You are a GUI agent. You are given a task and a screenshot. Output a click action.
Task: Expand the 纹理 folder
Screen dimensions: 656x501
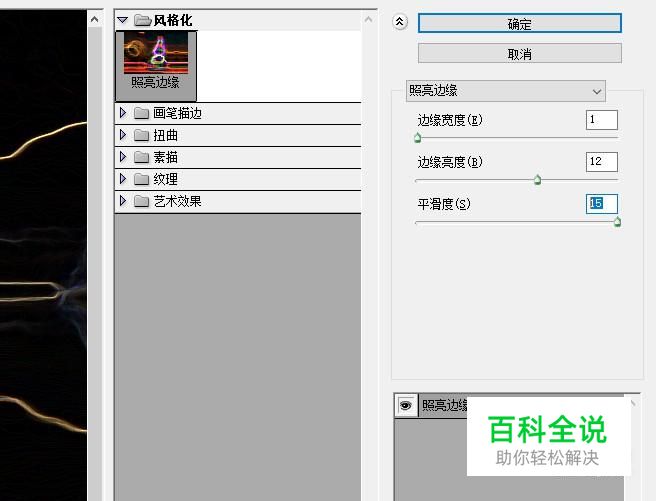123,179
